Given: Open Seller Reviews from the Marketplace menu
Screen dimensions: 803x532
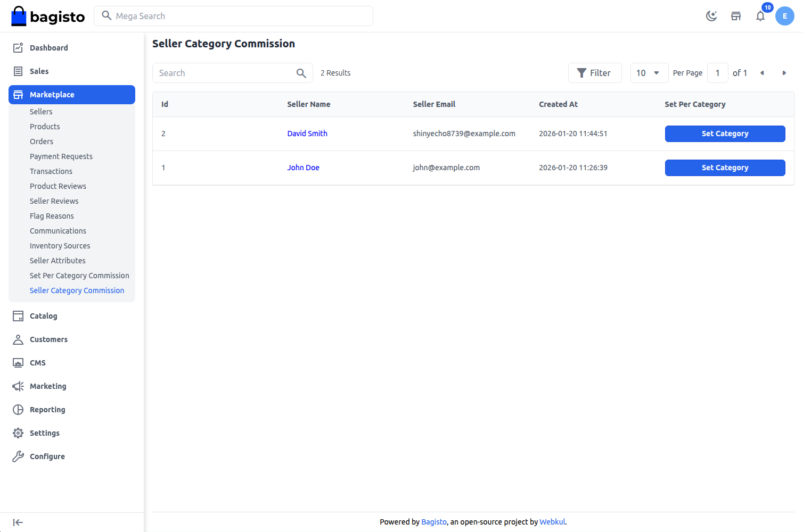Looking at the screenshot, I should 54,201.
